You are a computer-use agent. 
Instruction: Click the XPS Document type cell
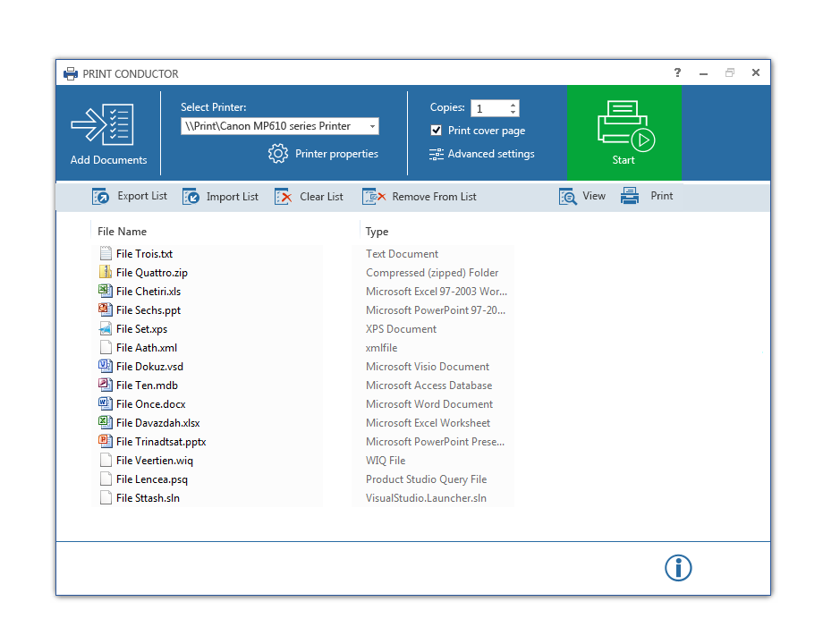401,329
